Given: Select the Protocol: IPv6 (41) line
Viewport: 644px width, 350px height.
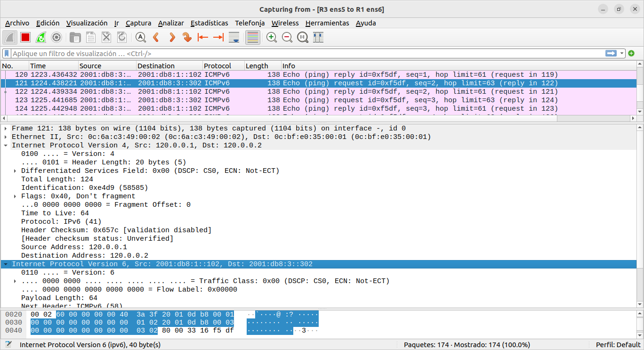Looking at the screenshot, I should (x=61, y=222).
